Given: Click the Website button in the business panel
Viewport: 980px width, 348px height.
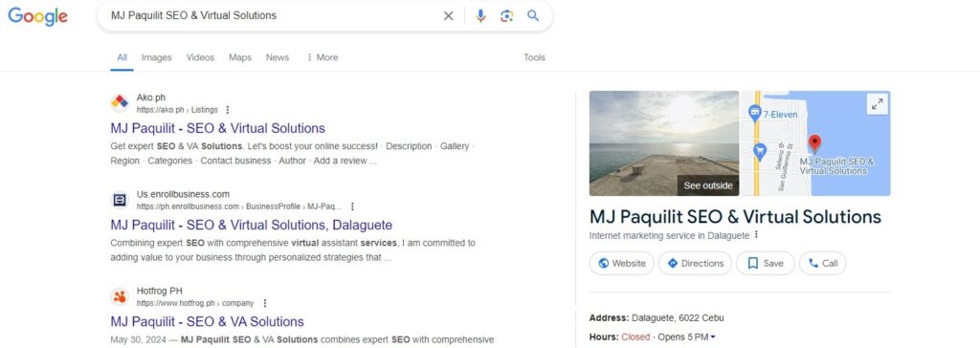Looking at the screenshot, I should [x=622, y=263].
